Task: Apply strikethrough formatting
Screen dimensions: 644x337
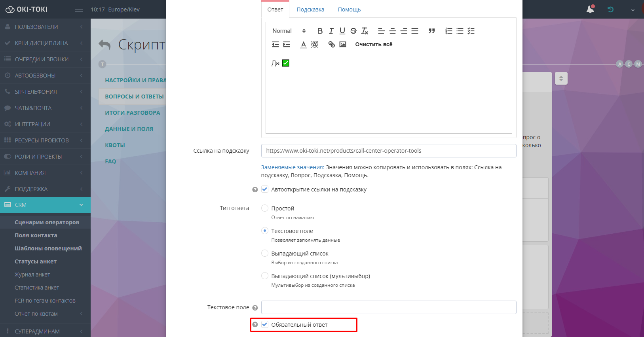Action: click(353, 31)
